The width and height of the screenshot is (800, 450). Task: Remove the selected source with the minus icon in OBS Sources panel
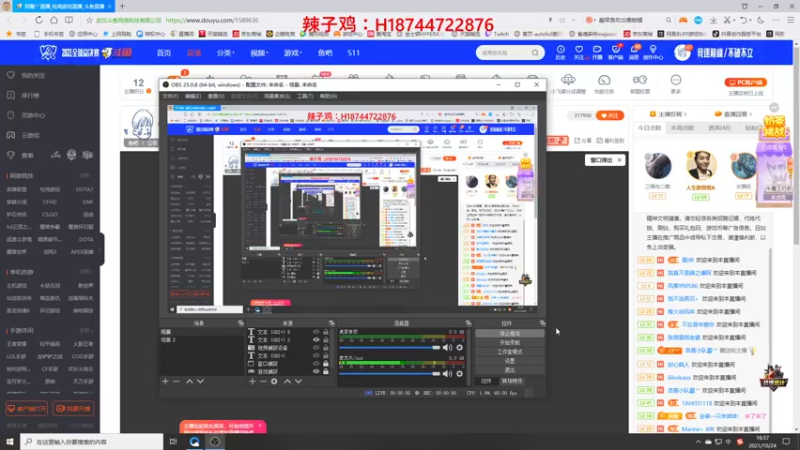point(263,381)
